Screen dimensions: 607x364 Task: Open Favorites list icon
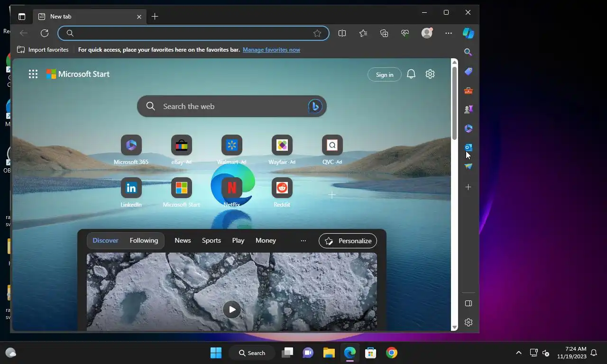click(x=363, y=33)
